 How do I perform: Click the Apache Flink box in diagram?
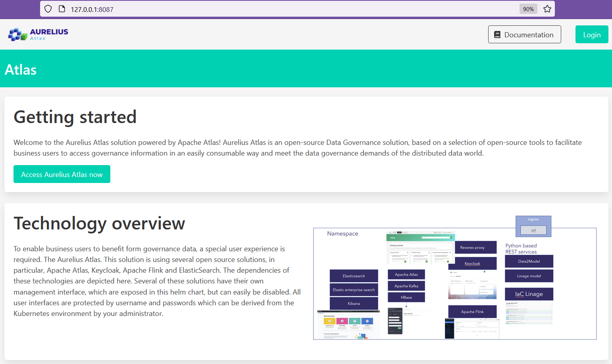[x=472, y=312]
